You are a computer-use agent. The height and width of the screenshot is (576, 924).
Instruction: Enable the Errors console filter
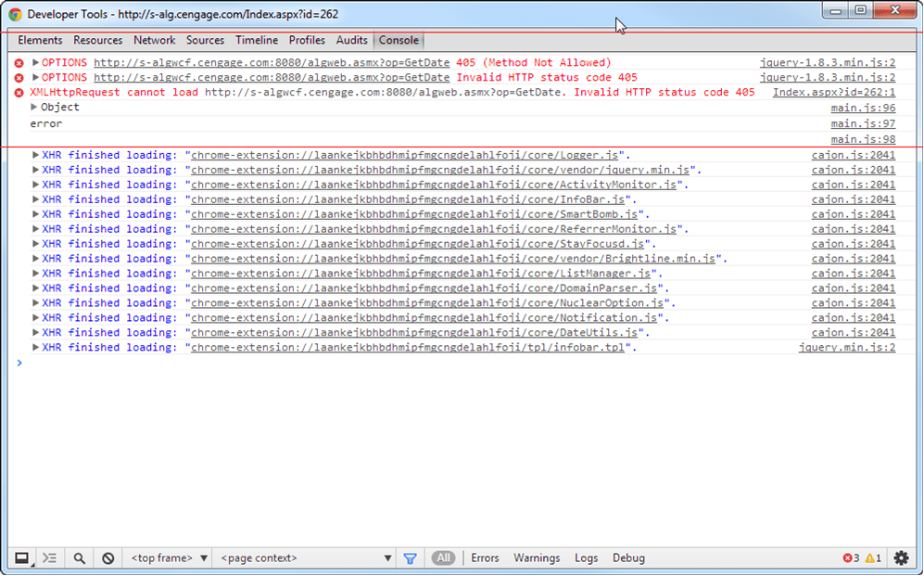tap(485, 557)
